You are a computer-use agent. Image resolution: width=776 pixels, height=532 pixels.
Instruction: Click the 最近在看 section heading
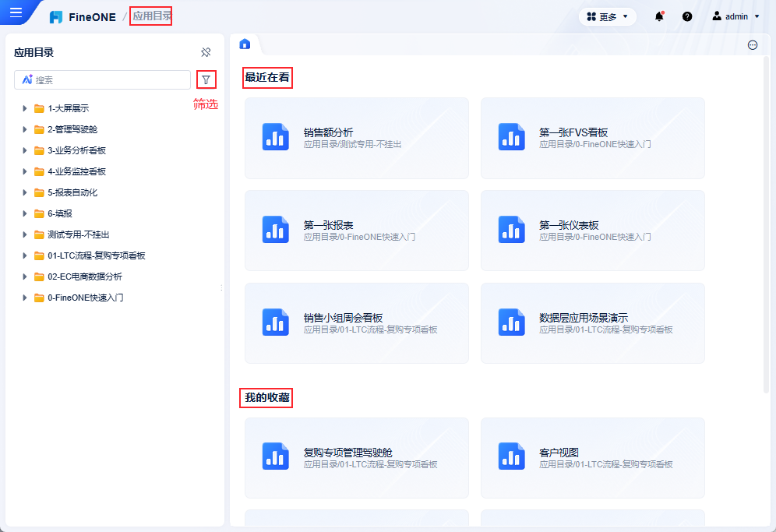pos(267,78)
